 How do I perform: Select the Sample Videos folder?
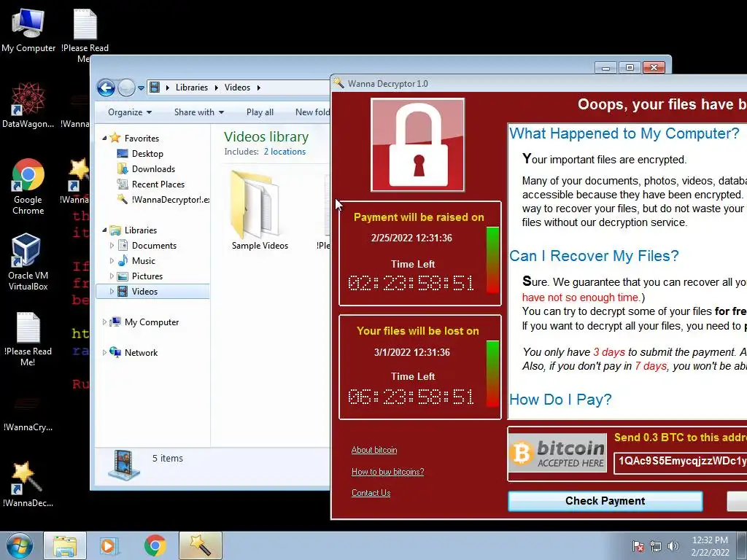[260, 211]
